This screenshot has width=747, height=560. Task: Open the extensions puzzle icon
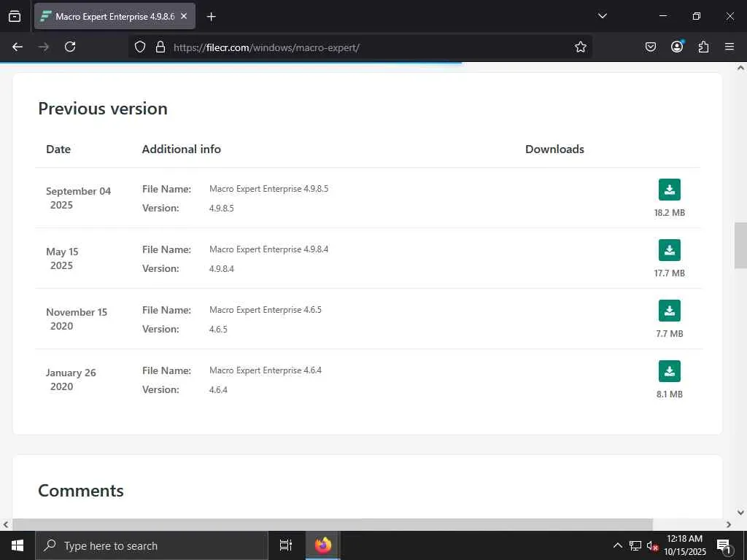703,47
